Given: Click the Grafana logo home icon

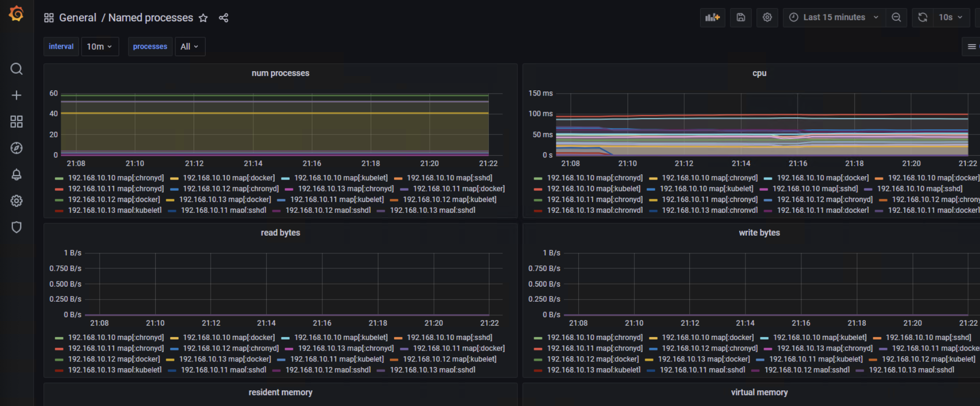Looking at the screenshot, I should pyautogui.click(x=17, y=13).
